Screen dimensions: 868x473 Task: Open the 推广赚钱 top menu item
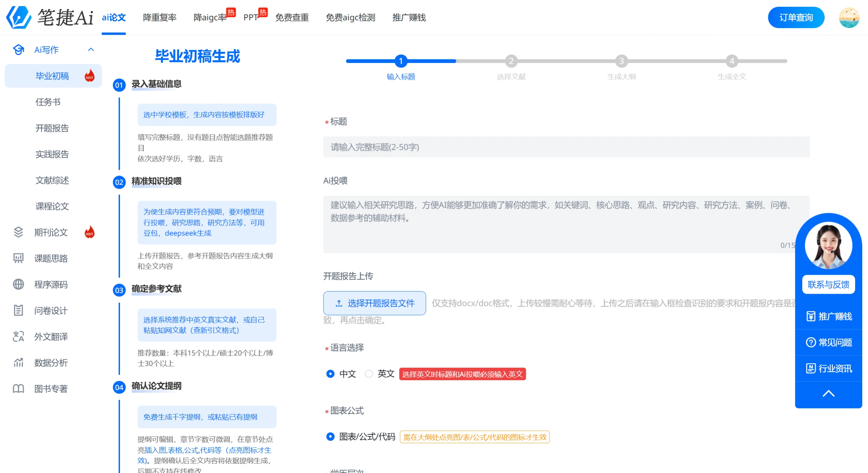point(409,17)
